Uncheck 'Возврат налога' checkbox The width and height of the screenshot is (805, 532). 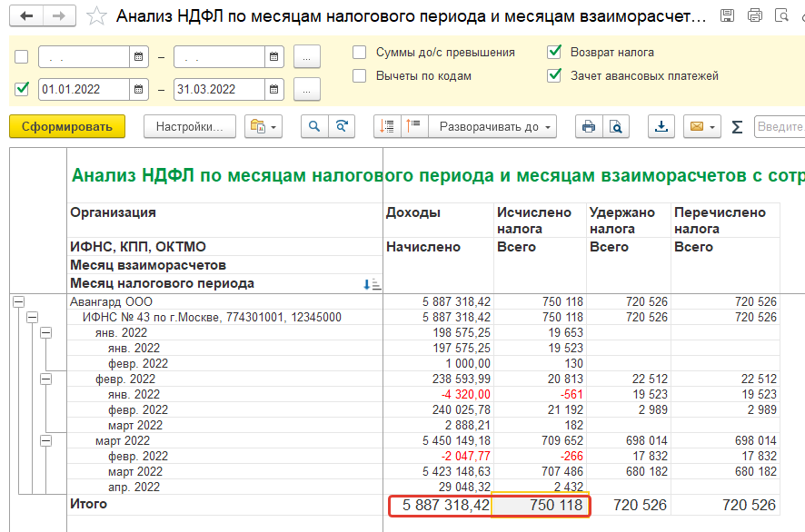(554, 53)
